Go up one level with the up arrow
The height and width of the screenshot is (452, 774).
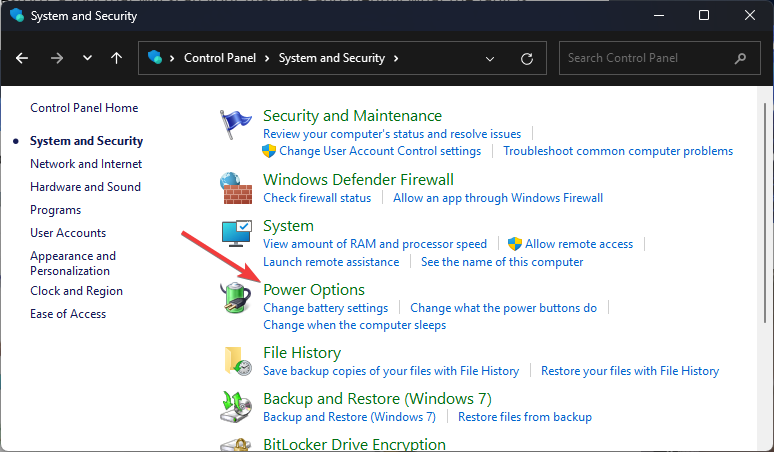(116, 58)
